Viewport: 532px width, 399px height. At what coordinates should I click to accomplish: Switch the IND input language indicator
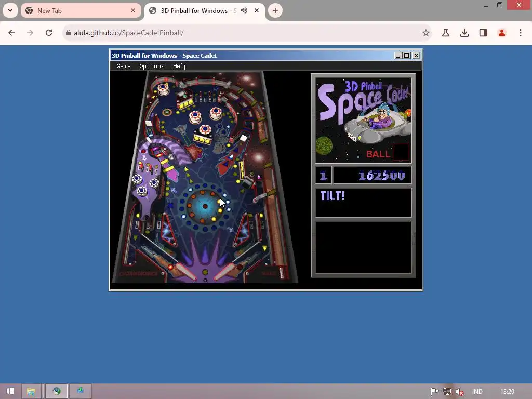point(477,392)
